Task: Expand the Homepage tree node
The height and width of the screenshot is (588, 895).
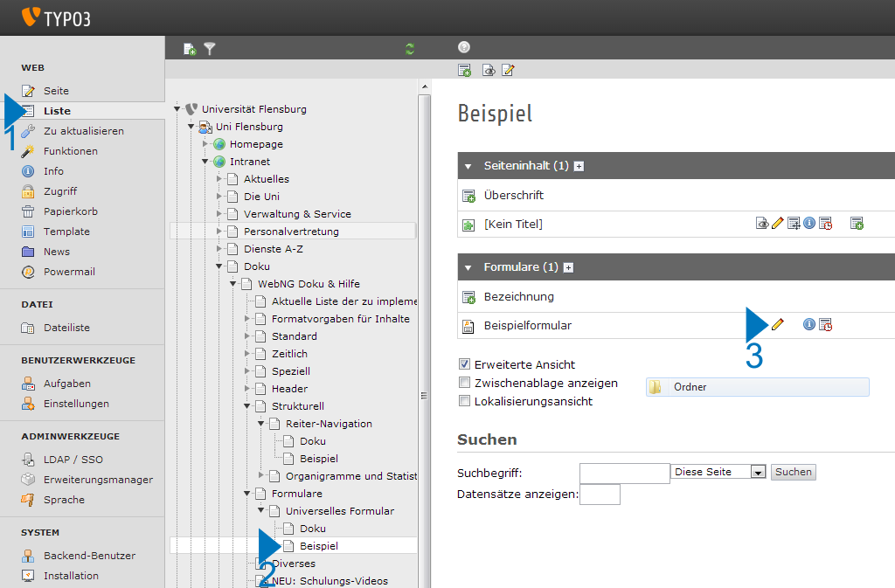Action: (205, 144)
